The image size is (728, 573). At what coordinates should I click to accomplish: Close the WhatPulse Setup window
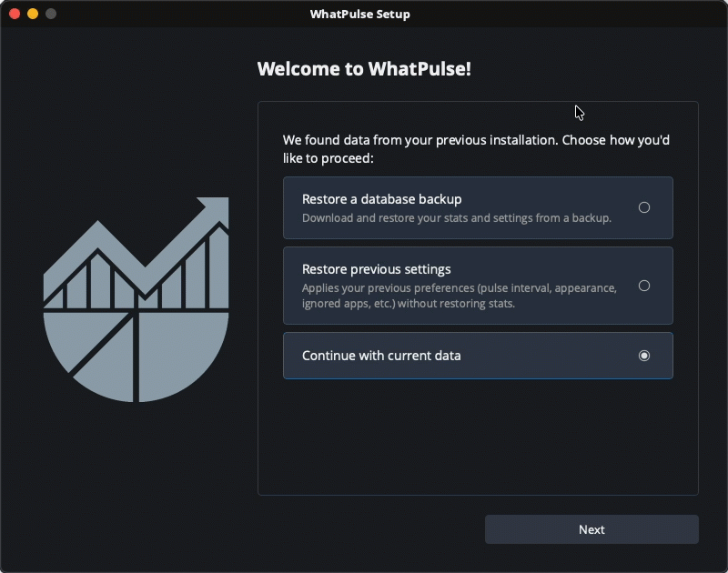click(x=13, y=14)
